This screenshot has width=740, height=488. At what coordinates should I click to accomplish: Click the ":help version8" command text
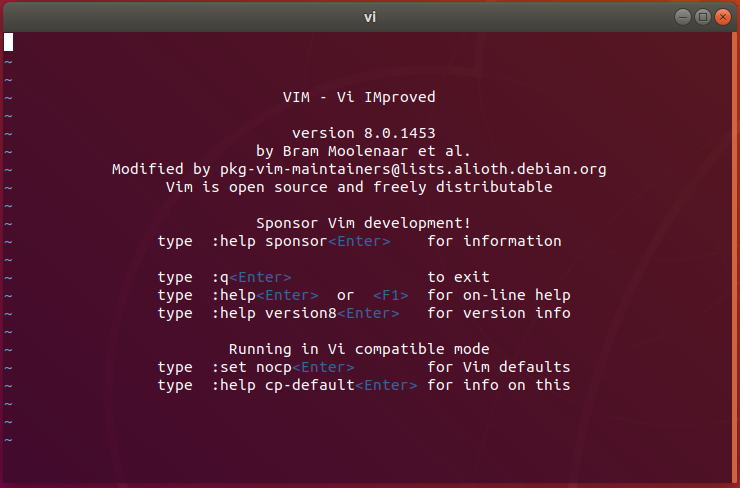click(x=274, y=313)
